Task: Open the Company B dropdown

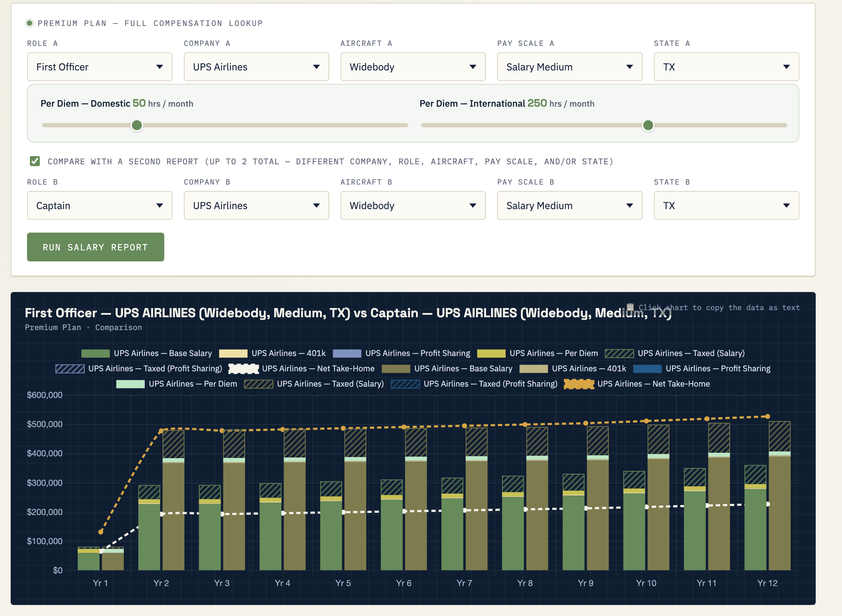Action: [x=256, y=206]
